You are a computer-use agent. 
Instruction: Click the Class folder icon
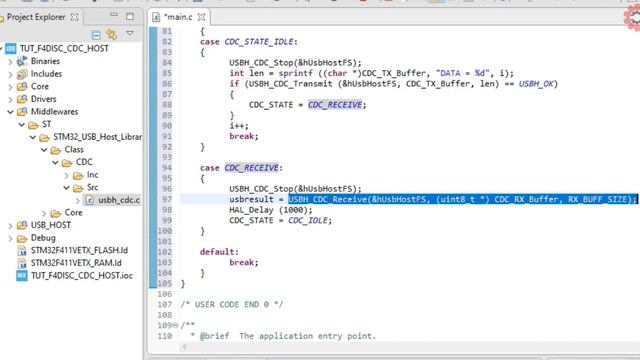pos(56,150)
